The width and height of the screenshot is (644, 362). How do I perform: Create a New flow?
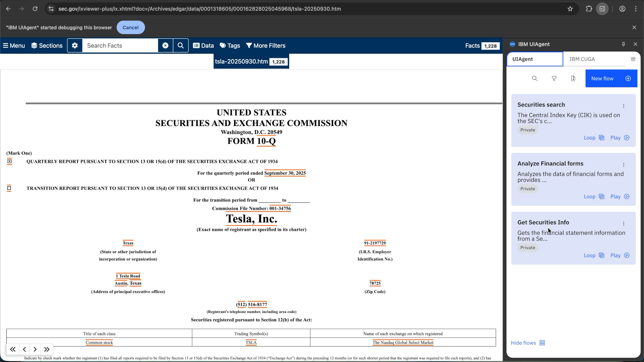pos(611,78)
